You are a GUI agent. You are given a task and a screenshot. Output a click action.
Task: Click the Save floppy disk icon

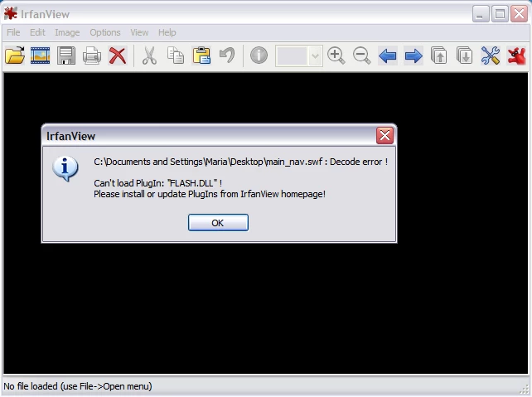66,56
